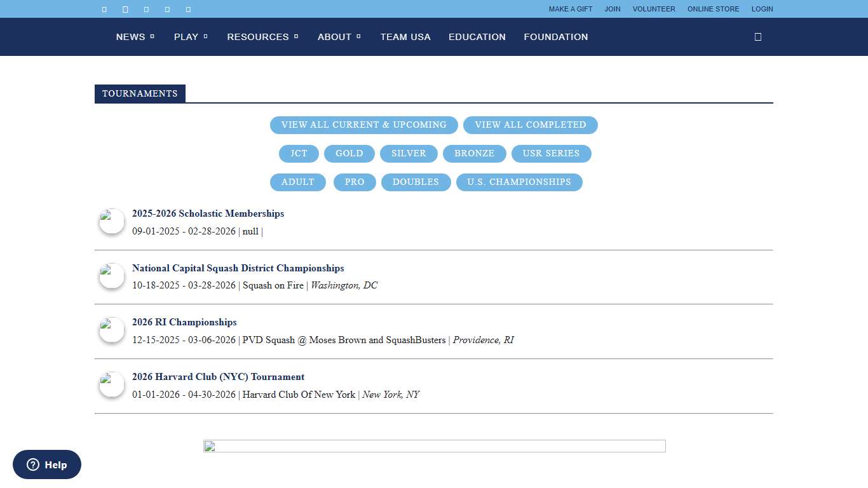Open the Help chat widget
The image size is (868, 488).
tap(46, 464)
